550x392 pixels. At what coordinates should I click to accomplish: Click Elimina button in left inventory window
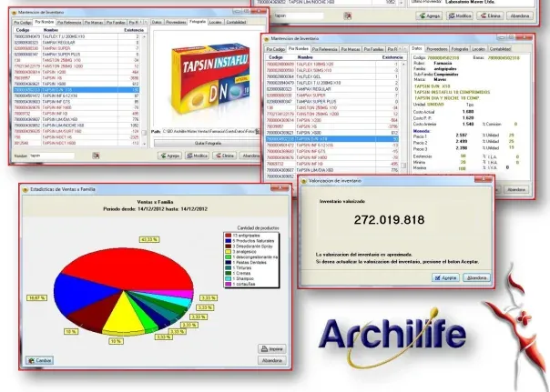coord(224,156)
